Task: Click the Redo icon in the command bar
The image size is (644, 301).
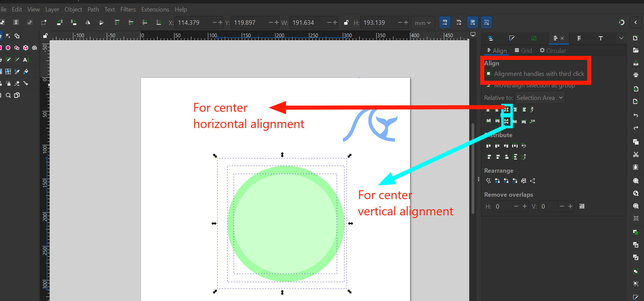Action: point(636,128)
